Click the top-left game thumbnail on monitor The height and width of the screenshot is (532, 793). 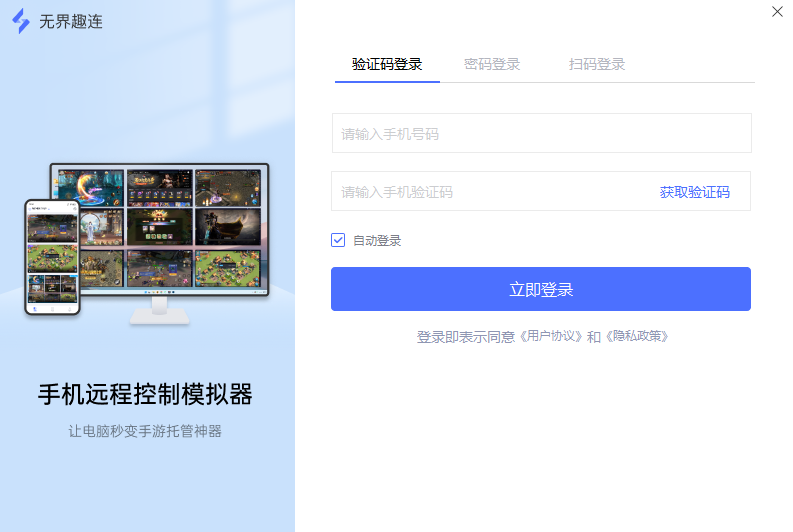(90, 187)
